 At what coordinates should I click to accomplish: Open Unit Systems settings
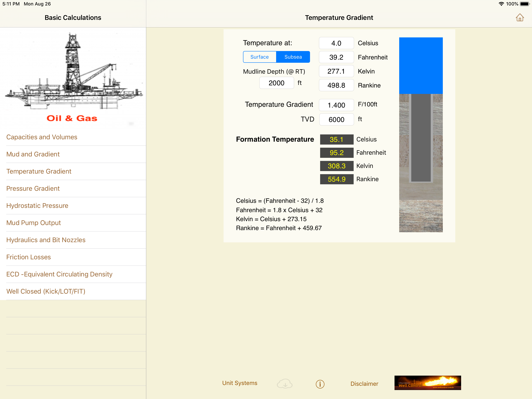[240, 383]
